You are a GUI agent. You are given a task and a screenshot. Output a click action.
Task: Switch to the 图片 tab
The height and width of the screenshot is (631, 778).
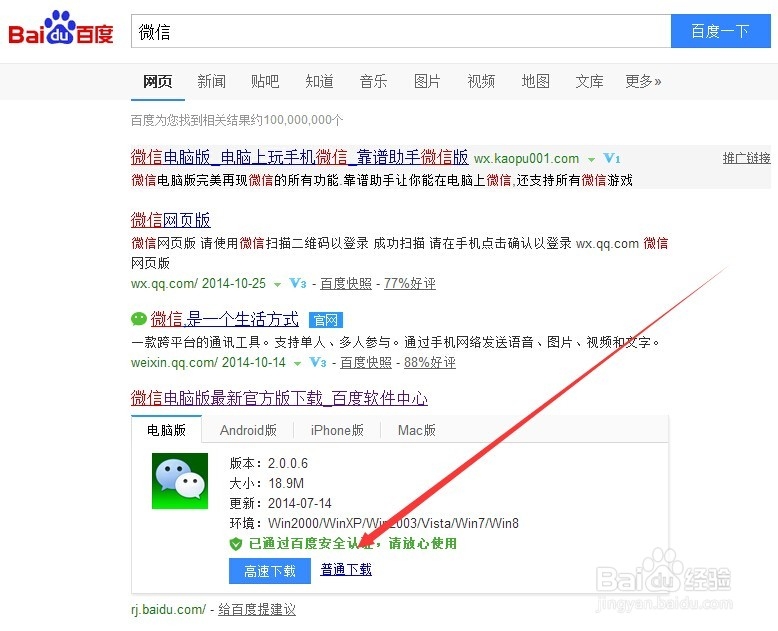(x=427, y=81)
